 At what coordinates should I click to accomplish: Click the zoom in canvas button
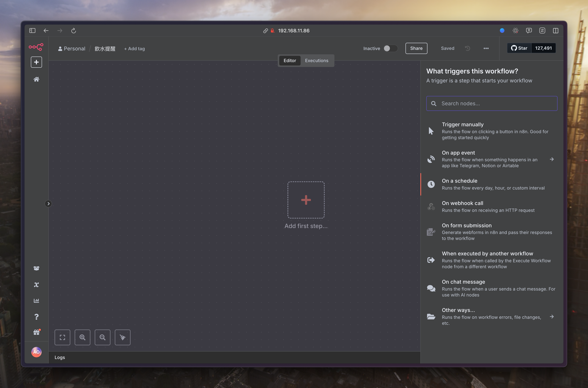point(82,337)
